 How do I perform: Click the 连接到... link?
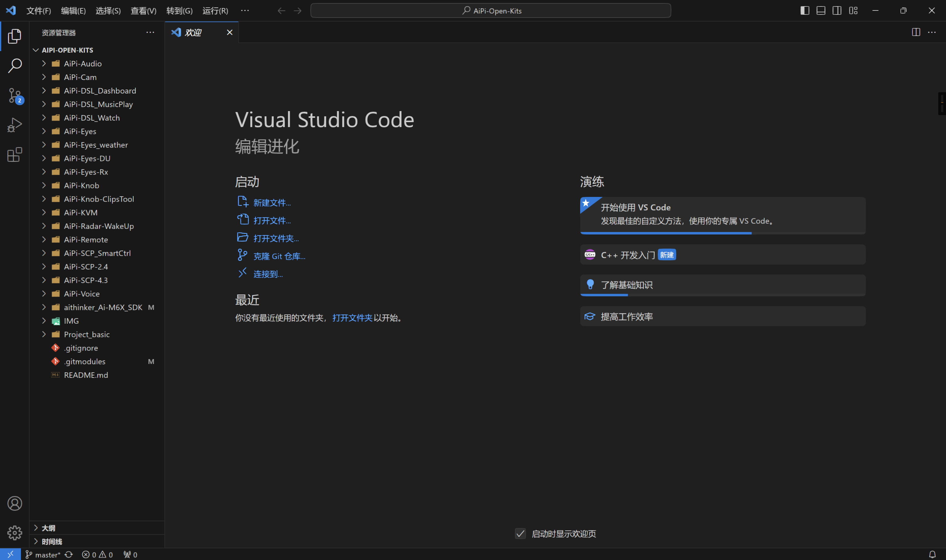click(x=268, y=274)
